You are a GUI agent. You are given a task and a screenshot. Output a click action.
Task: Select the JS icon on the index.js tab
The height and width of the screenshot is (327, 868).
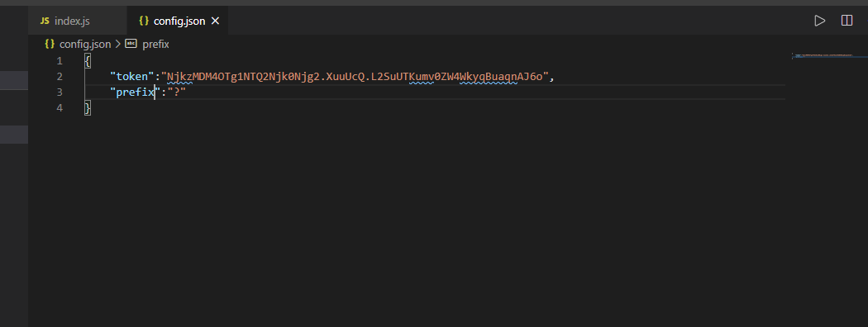coord(45,21)
